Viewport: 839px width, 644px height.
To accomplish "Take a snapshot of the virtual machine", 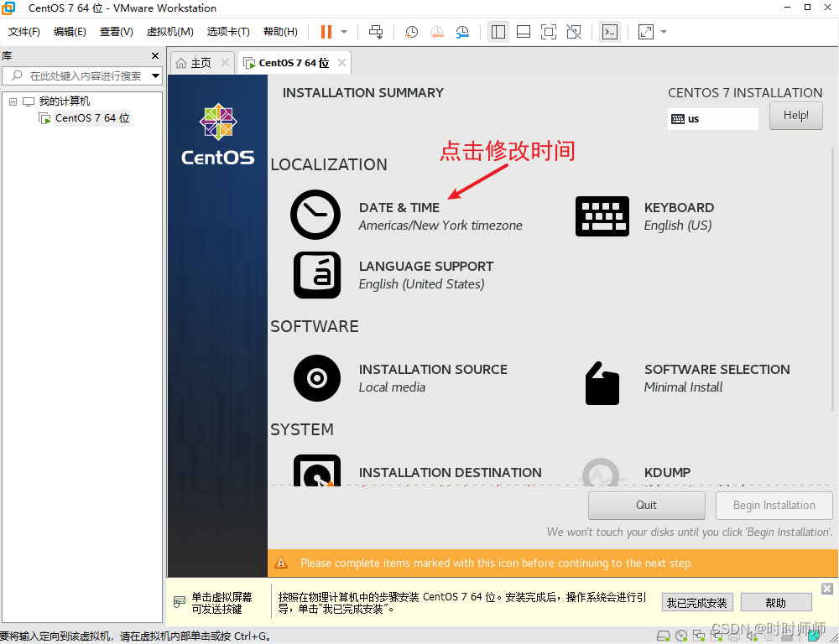I will click(411, 32).
